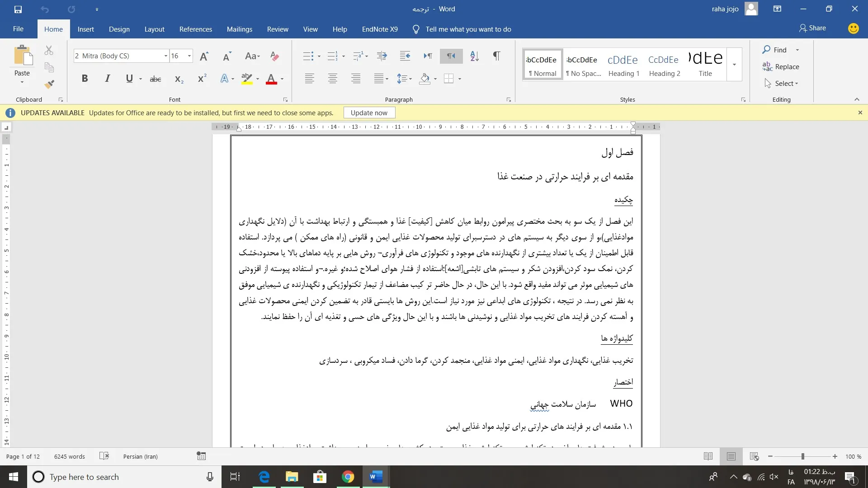Click the zoom slider handle
This screenshot has width=868, height=488.
(x=803, y=456)
